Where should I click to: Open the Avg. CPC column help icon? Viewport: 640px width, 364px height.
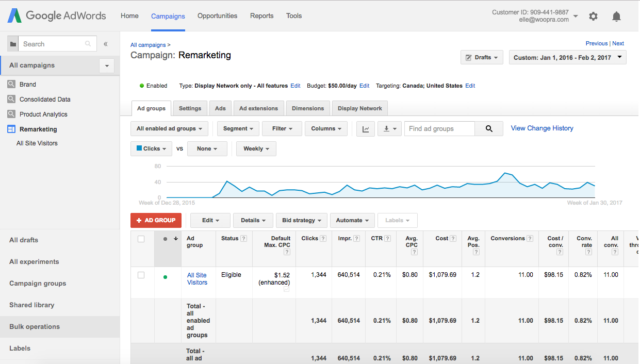415,252
